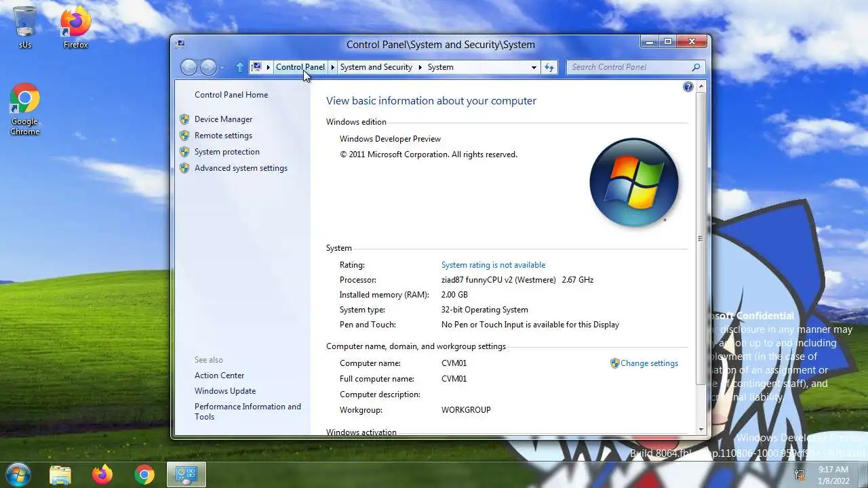
Task: Click the scrollbar down arrow
Action: pyautogui.click(x=701, y=429)
